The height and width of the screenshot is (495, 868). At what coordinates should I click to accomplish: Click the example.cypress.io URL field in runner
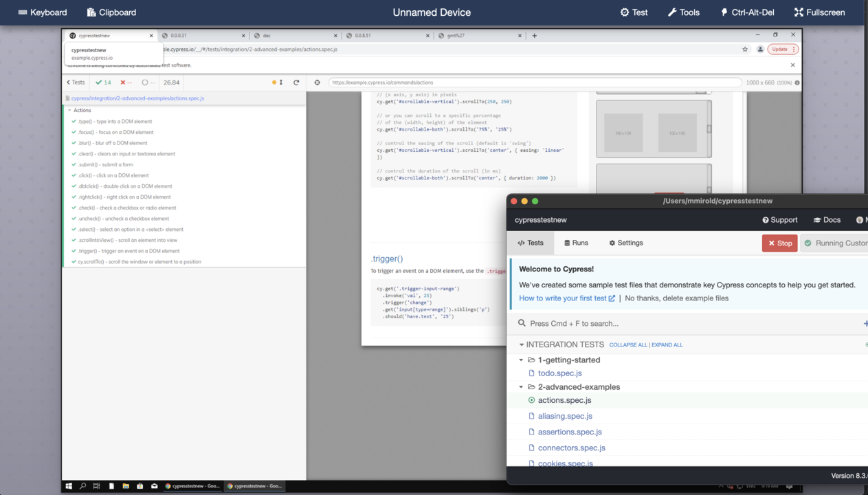535,82
